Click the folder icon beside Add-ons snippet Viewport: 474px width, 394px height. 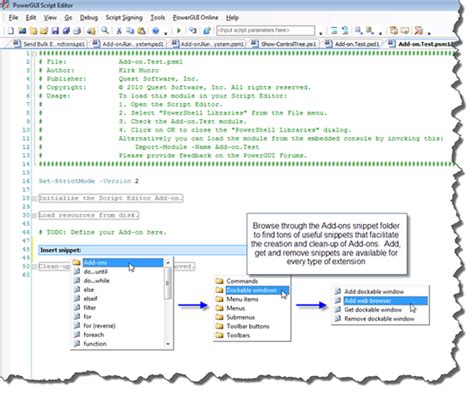(x=77, y=263)
